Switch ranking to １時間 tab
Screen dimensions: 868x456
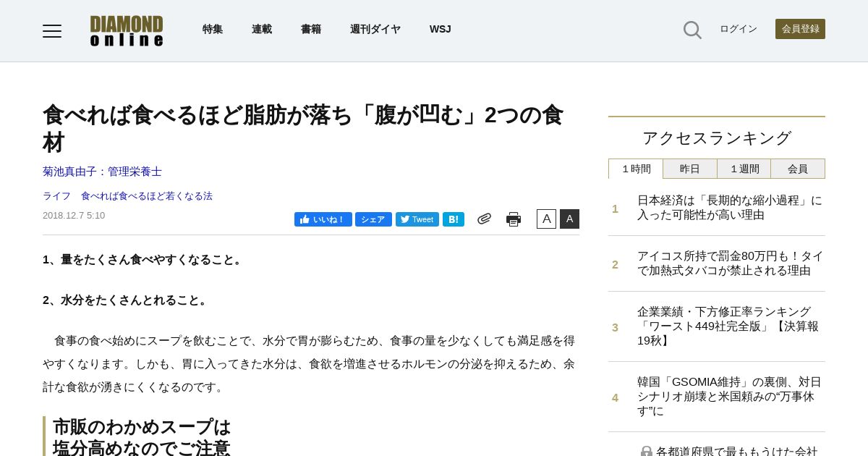coord(636,169)
